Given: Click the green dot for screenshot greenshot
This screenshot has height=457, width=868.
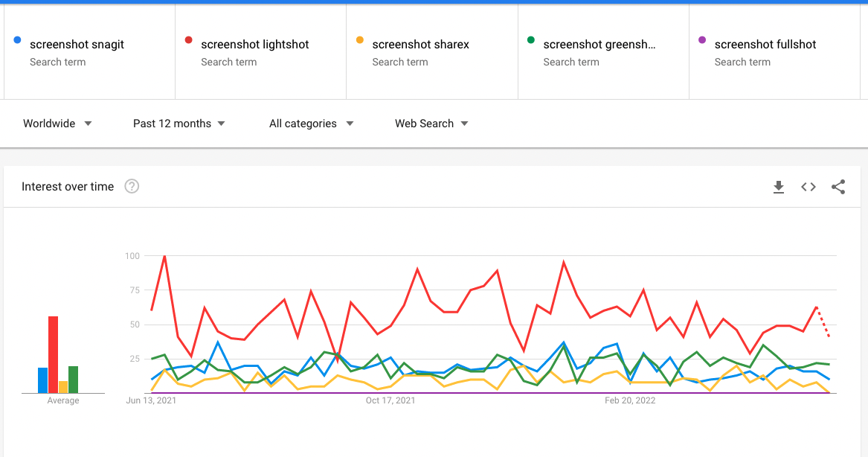Looking at the screenshot, I should click(x=531, y=40).
